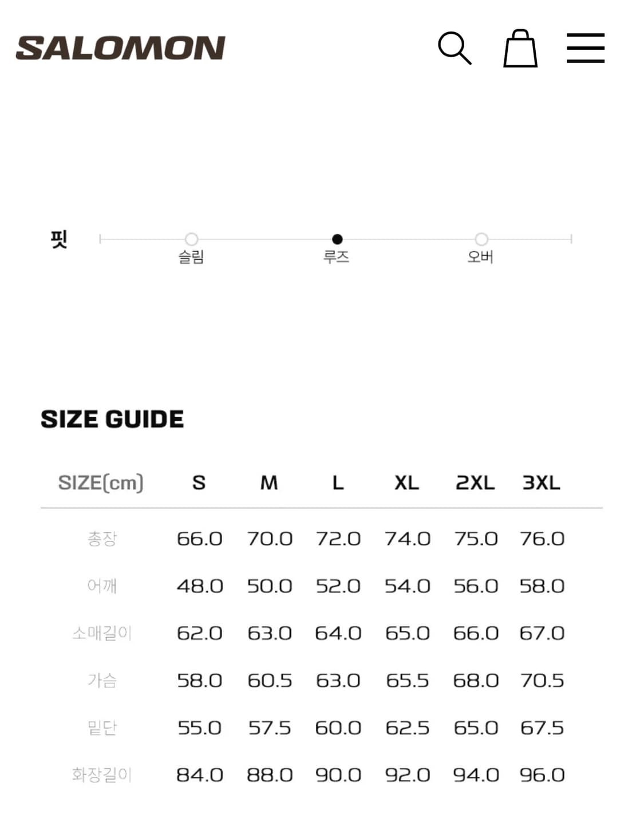This screenshot has width=644, height=838.
Task: Click the 가슴 row label
Action: click(102, 681)
